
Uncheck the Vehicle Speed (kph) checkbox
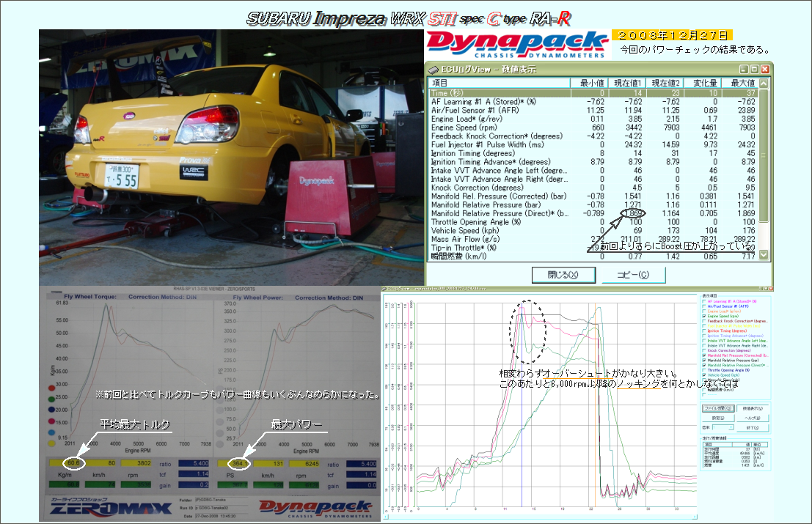(704, 374)
